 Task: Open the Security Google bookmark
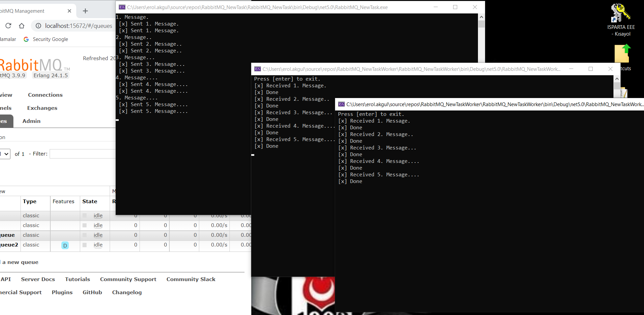click(46, 39)
